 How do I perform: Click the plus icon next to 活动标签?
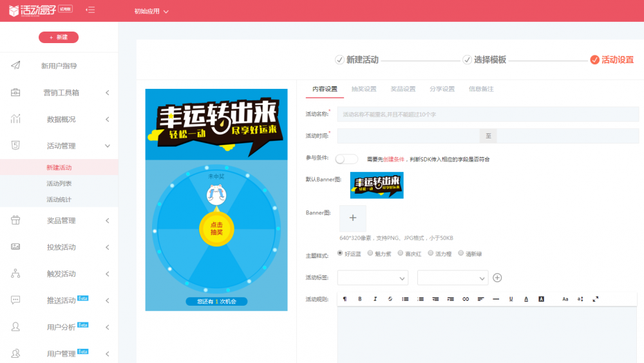tap(497, 278)
